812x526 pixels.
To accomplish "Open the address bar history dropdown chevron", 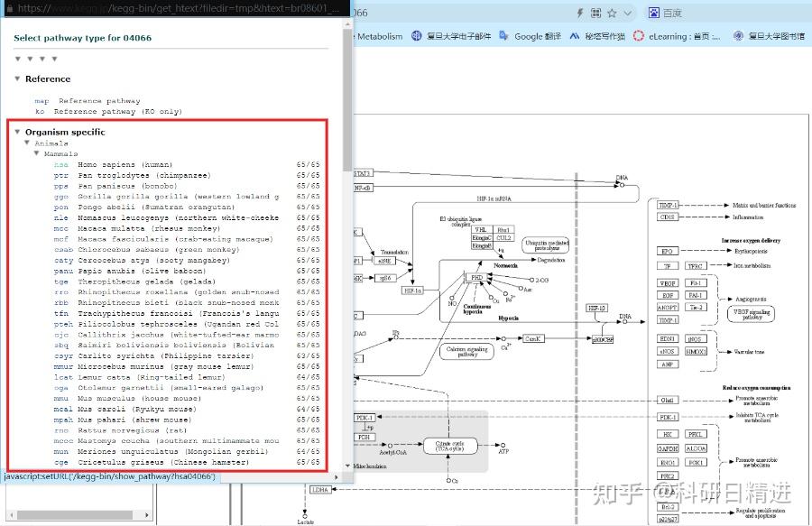I will 627,13.
